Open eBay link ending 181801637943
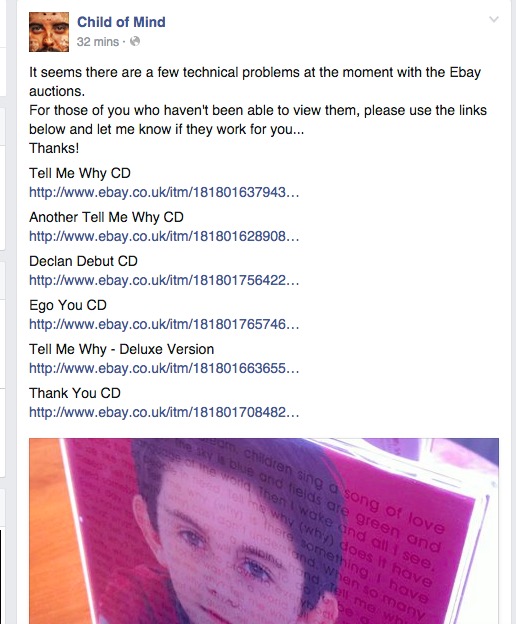The height and width of the screenshot is (624, 516). (164, 193)
